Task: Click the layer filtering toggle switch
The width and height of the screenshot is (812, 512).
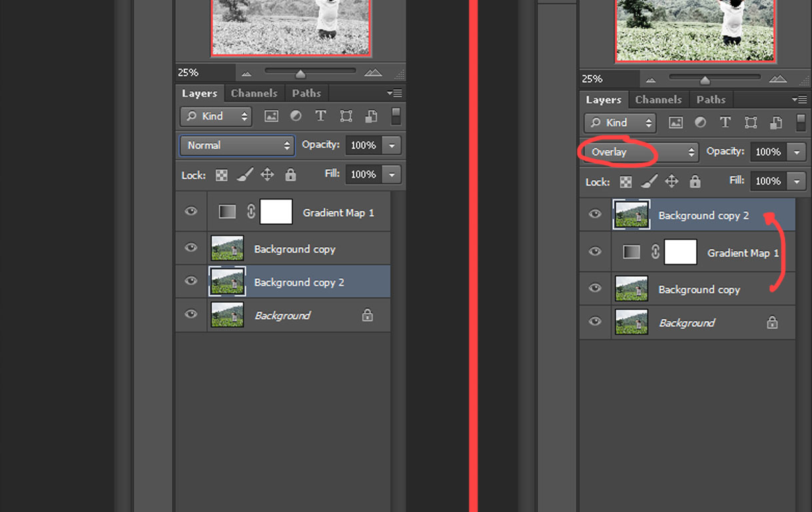Action: [396, 116]
